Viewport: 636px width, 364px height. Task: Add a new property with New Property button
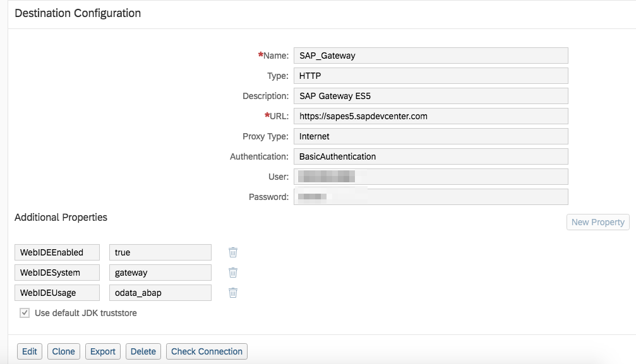[597, 222]
